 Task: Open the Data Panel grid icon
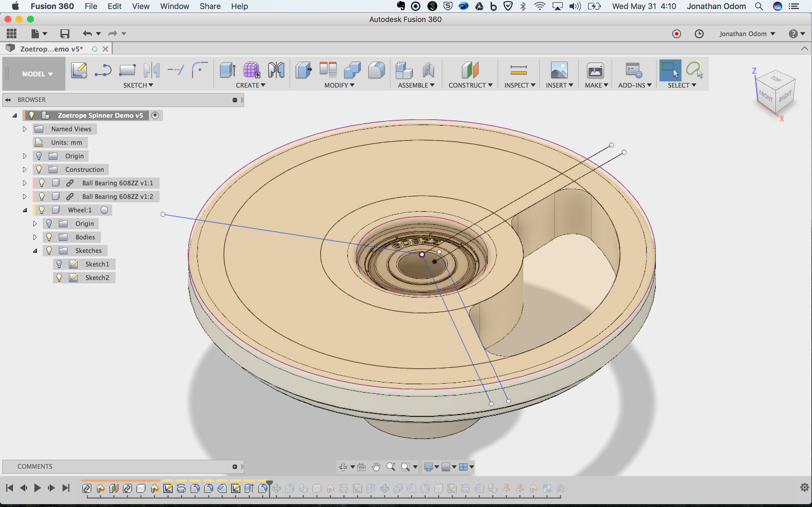coord(11,34)
